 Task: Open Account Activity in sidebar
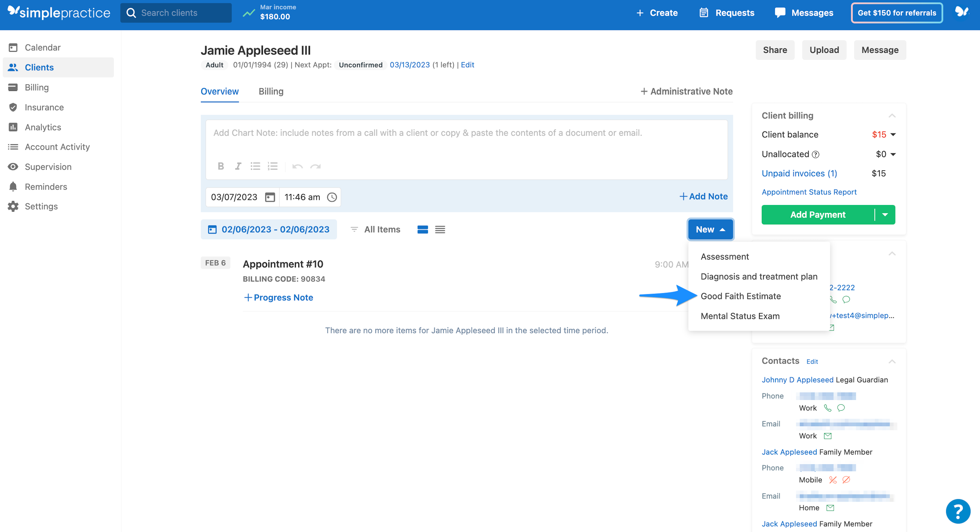pos(57,147)
